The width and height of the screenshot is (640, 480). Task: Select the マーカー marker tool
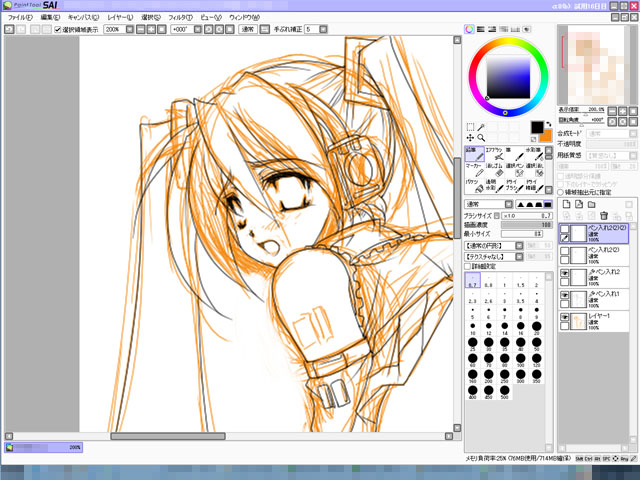pos(474,170)
